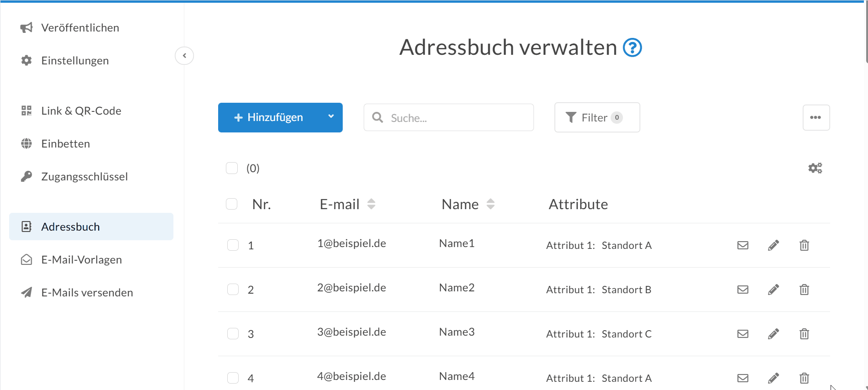The width and height of the screenshot is (868, 390).
Task: Click the email 4@beispiel.de
Action: 351,376
